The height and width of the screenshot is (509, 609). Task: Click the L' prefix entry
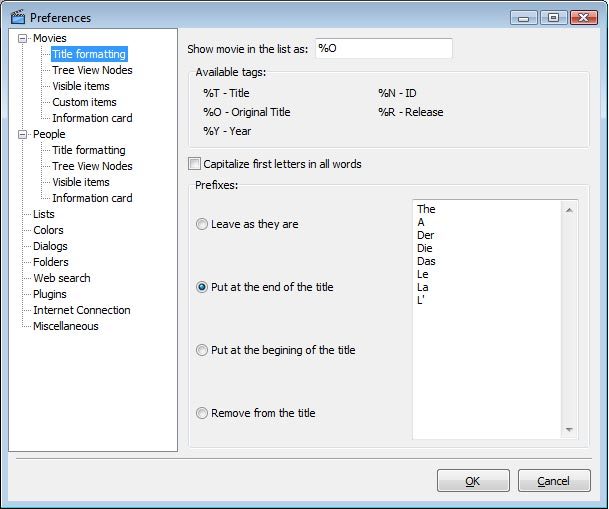coord(421,300)
